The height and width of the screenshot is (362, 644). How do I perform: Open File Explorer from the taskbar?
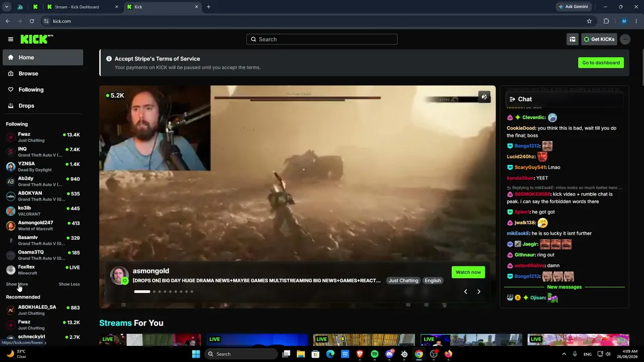click(301, 354)
